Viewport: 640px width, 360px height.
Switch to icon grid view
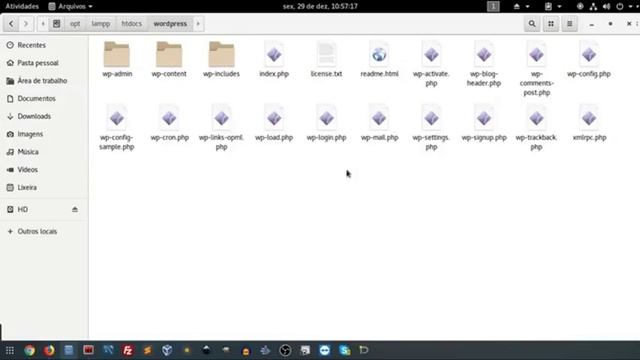(551, 24)
